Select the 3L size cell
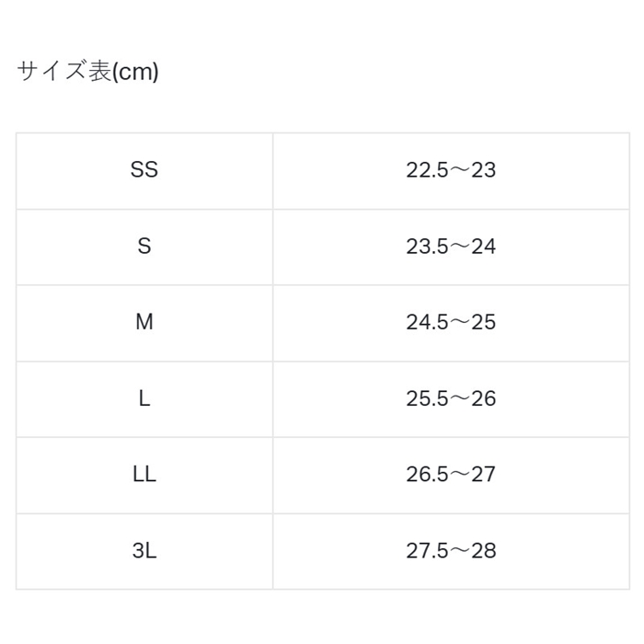Viewport: 644px width, 644px height. [x=144, y=552]
